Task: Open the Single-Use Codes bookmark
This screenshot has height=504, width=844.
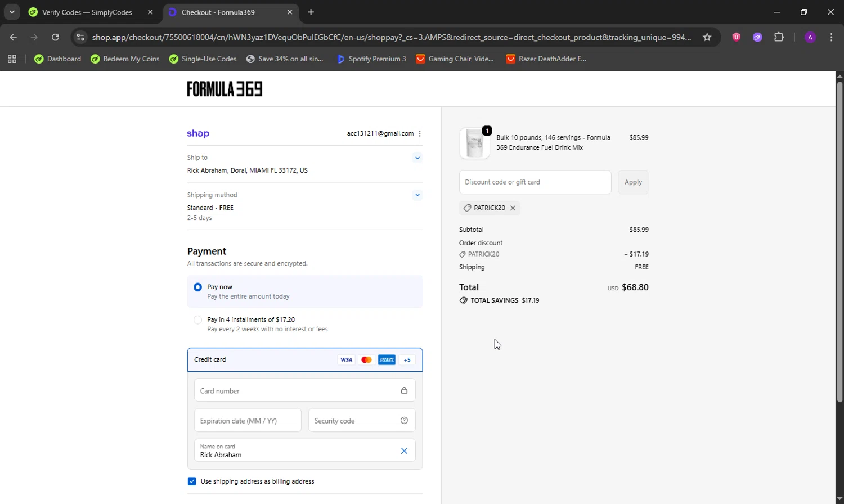Action: pos(203,58)
